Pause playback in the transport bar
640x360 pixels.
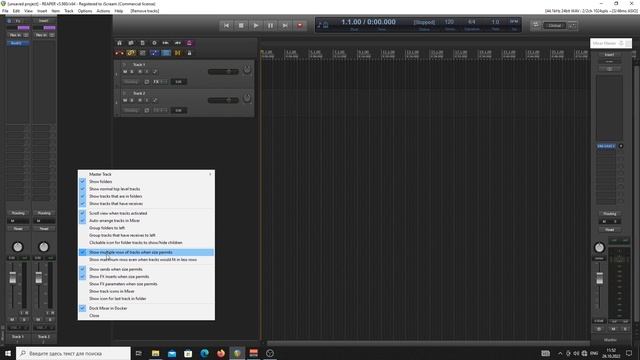270,25
